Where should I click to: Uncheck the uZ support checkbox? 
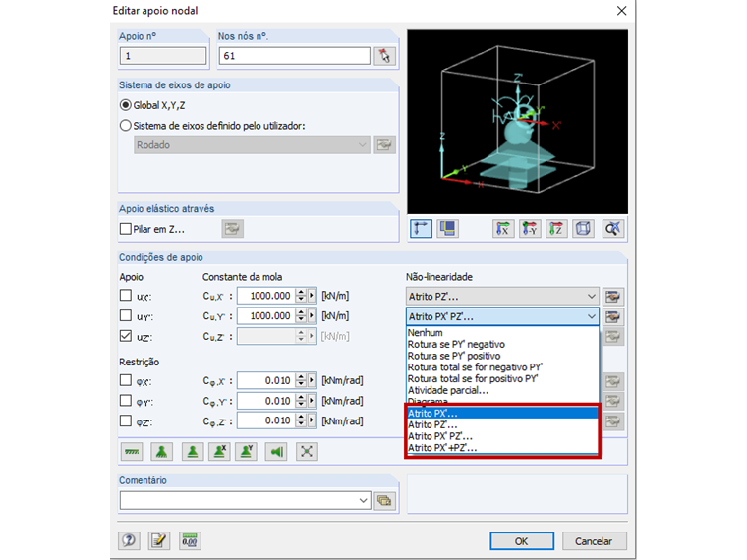tap(125, 336)
